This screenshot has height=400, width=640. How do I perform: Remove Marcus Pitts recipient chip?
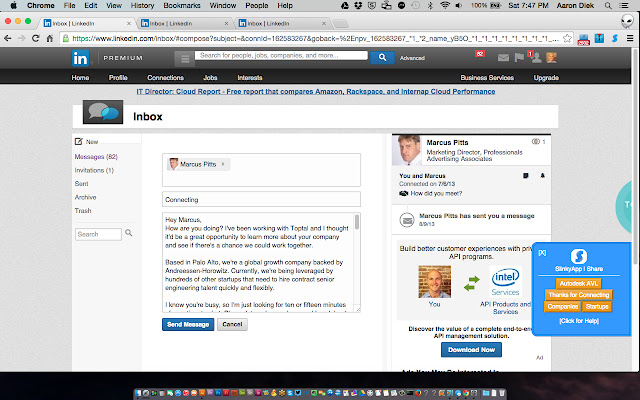223,164
